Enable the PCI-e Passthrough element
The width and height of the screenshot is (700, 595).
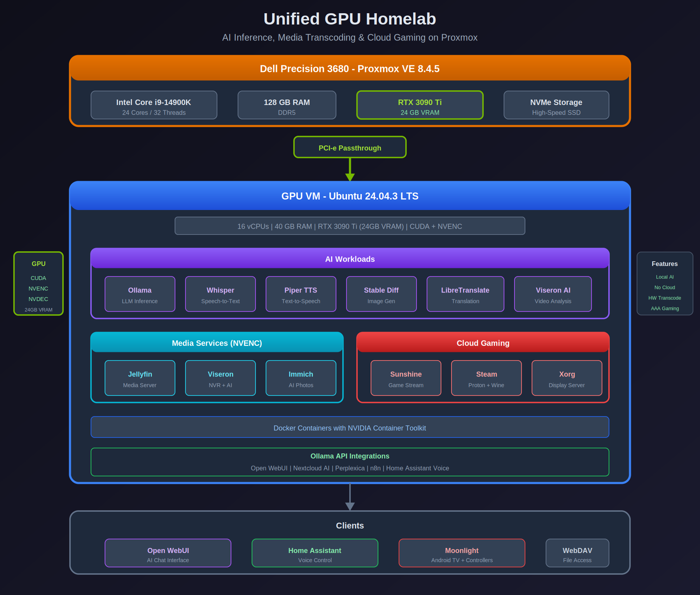click(x=350, y=147)
